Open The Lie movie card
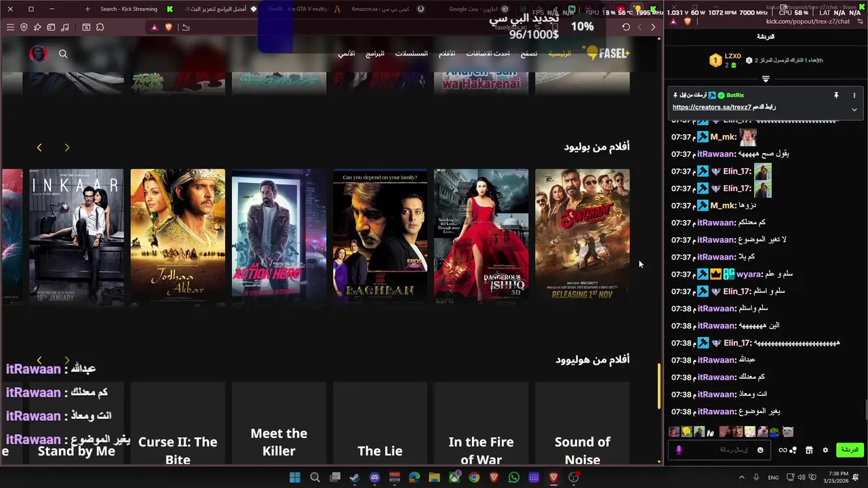Image resolution: width=868 pixels, height=488 pixels. pyautogui.click(x=380, y=423)
